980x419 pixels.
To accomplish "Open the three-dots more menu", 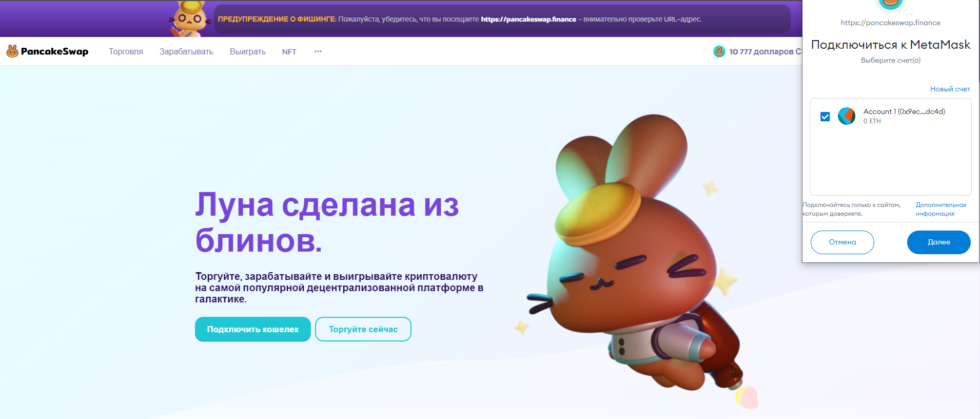I will tap(318, 51).
